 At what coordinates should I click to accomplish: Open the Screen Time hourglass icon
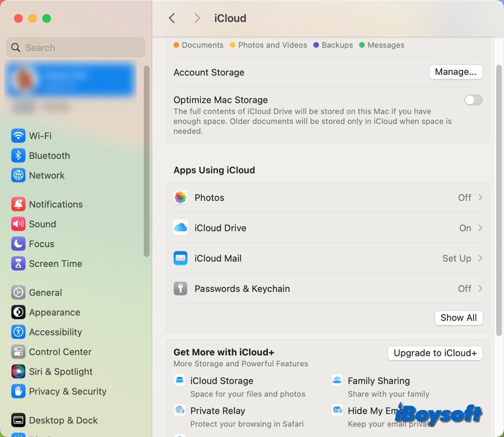pyautogui.click(x=18, y=264)
